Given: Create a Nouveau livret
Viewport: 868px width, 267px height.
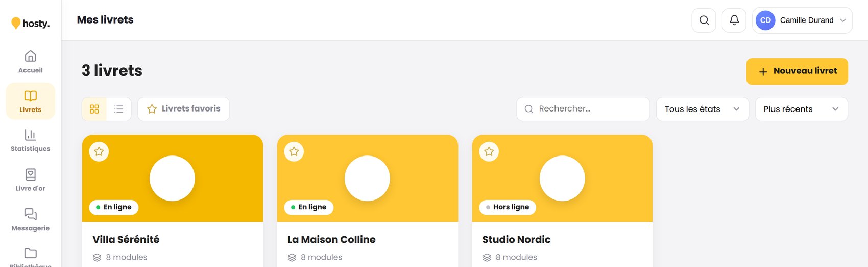Looking at the screenshot, I should point(797,72).
